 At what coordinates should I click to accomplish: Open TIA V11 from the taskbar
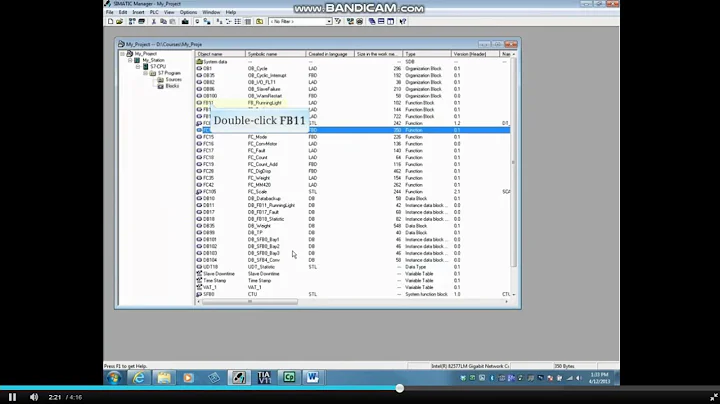point(264,377)
